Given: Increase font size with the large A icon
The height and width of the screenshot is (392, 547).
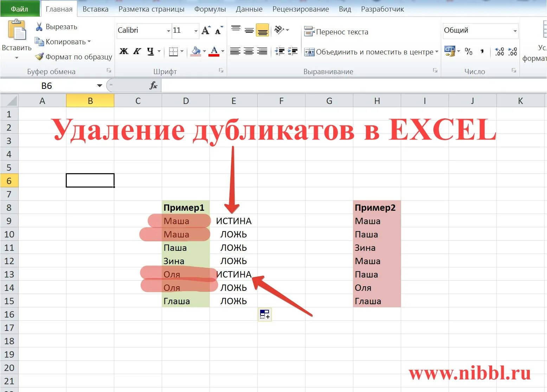Looking at the screenshot, I should [206, 30].
